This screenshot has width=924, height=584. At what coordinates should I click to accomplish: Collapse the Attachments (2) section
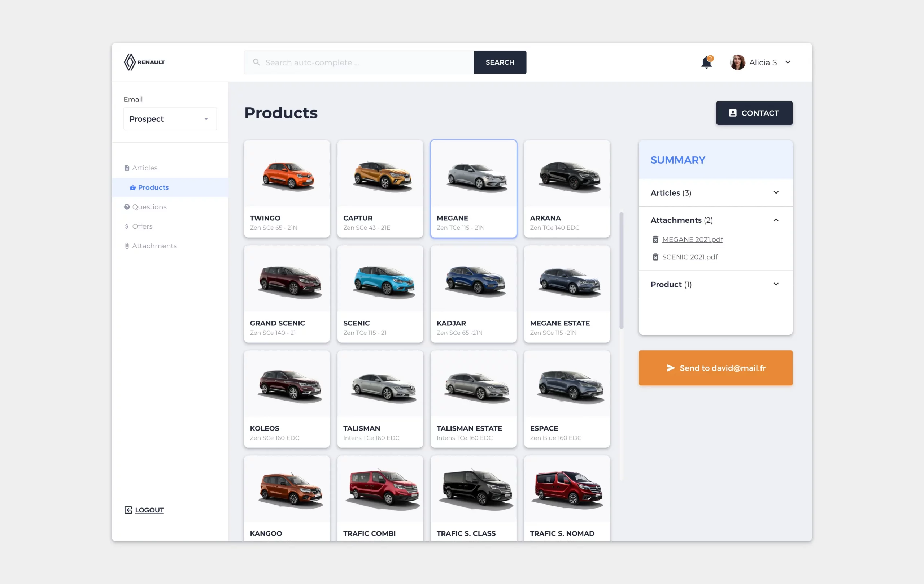[776, 220]
